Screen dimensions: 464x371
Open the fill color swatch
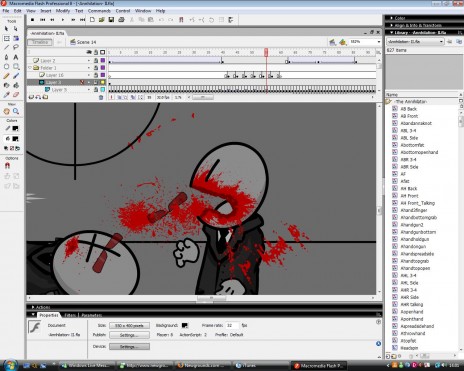[15, 138]
